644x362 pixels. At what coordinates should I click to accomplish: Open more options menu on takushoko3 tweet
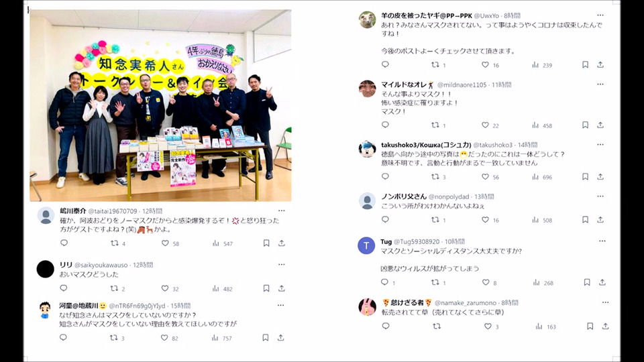coord(600,145)
